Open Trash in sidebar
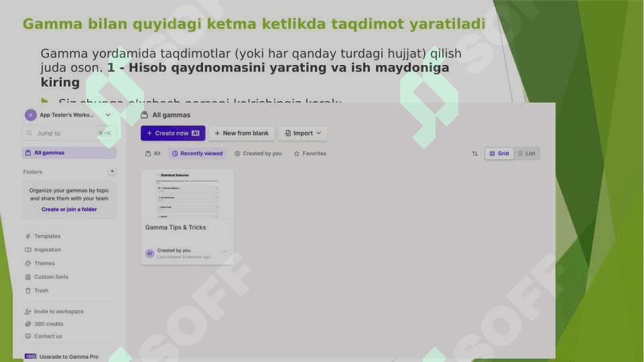Screen dimensions: 644x362 (42, 290)
